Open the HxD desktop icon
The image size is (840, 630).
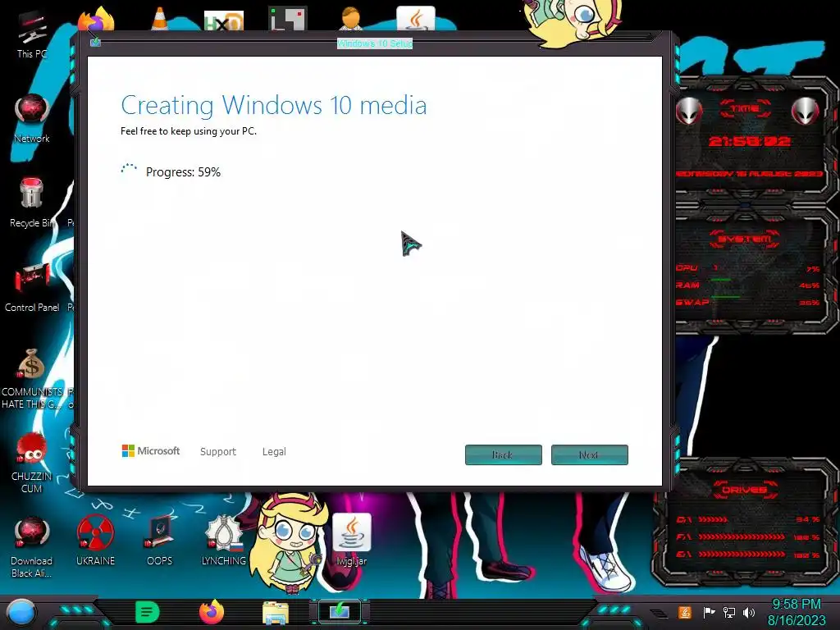(224, 21)
